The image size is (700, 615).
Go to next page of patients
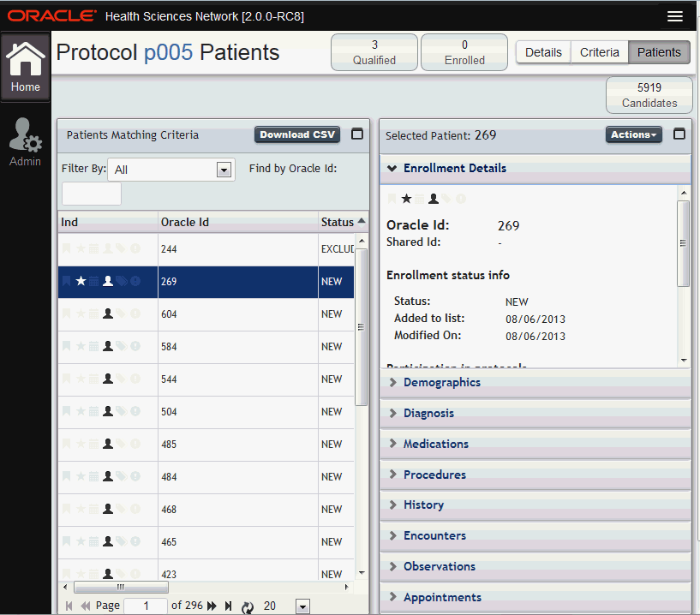[x=212, y=606]
